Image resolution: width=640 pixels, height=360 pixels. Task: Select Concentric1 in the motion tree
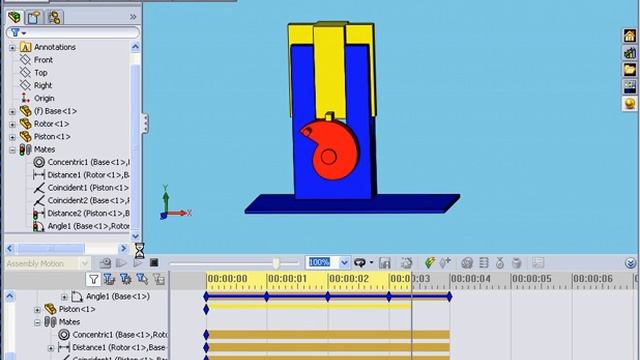pos(113,335)
